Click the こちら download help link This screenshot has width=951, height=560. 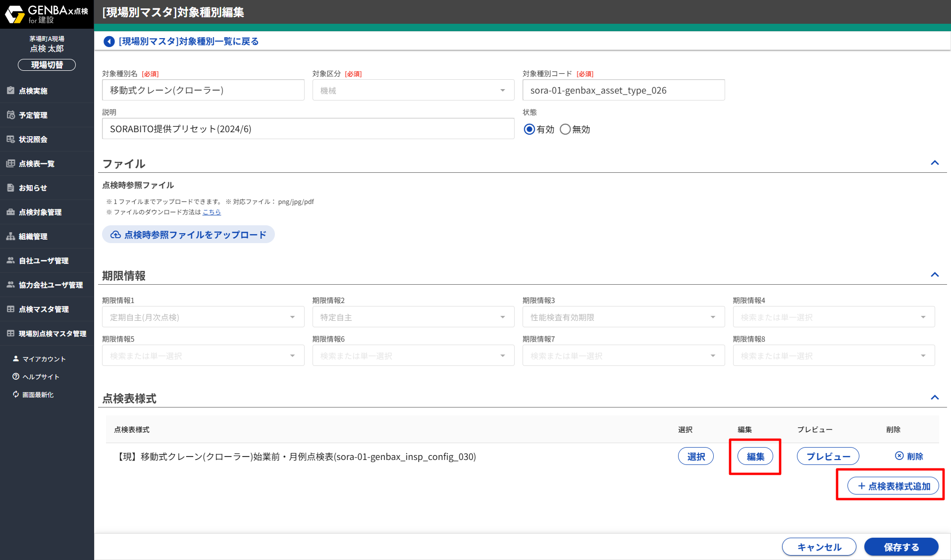[x=211, y=212]
